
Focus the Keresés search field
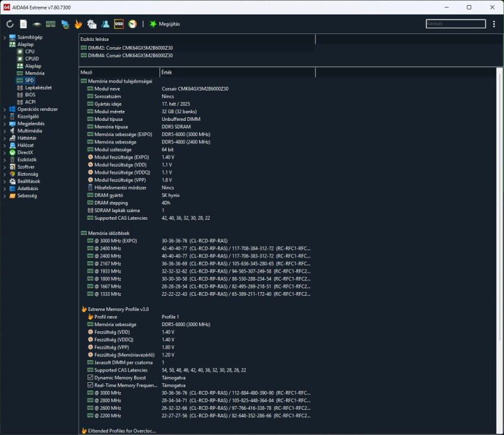coord(455,24)
